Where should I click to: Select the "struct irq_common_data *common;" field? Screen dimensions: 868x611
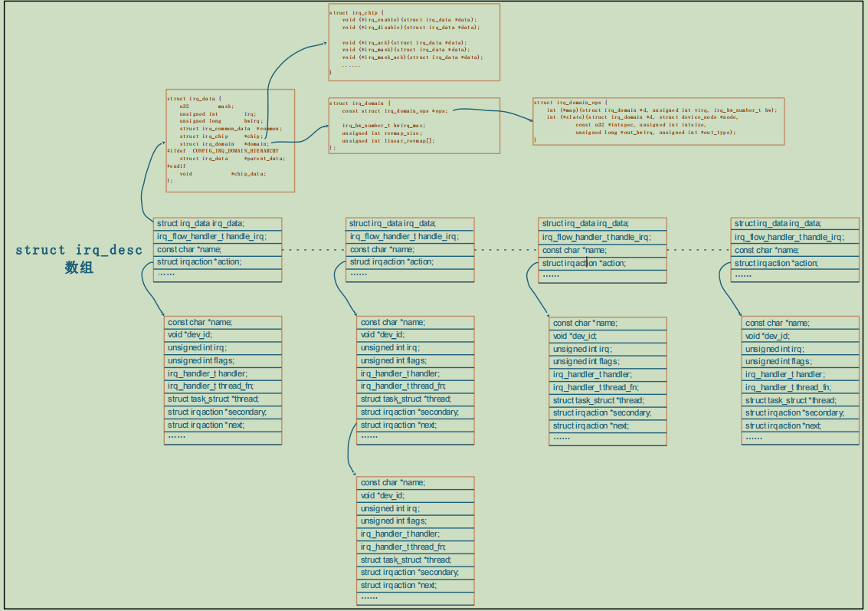coord(231,129)
